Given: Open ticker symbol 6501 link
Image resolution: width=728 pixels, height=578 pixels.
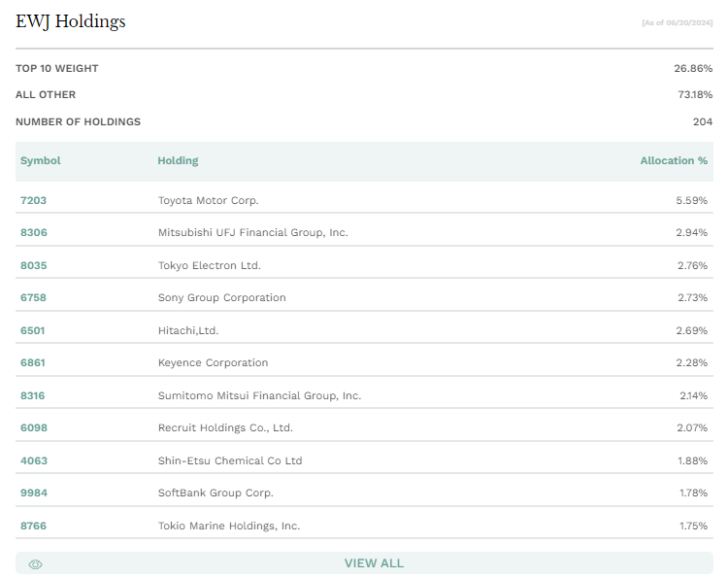Looking at the screenshot, I should click(x=32, y=330).
